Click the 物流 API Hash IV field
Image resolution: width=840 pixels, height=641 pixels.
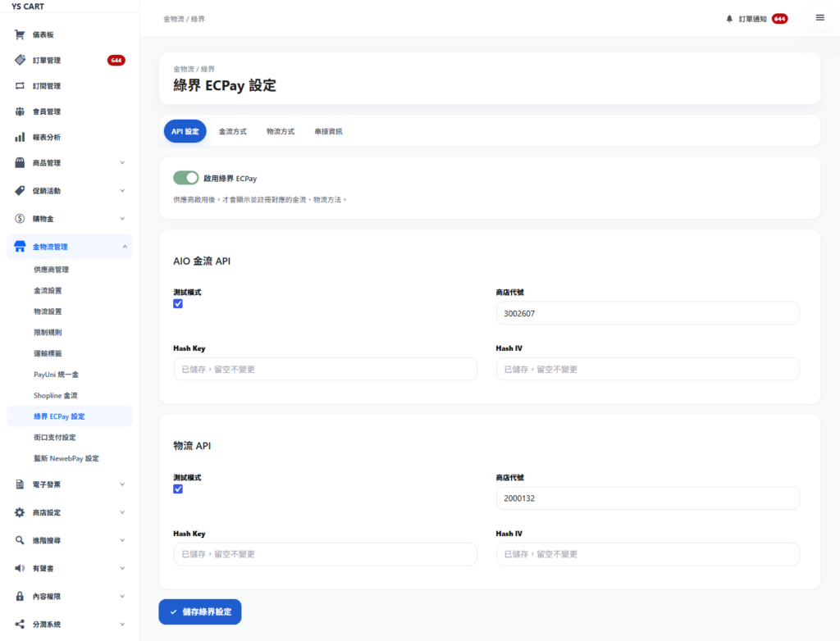click(648, 554)
